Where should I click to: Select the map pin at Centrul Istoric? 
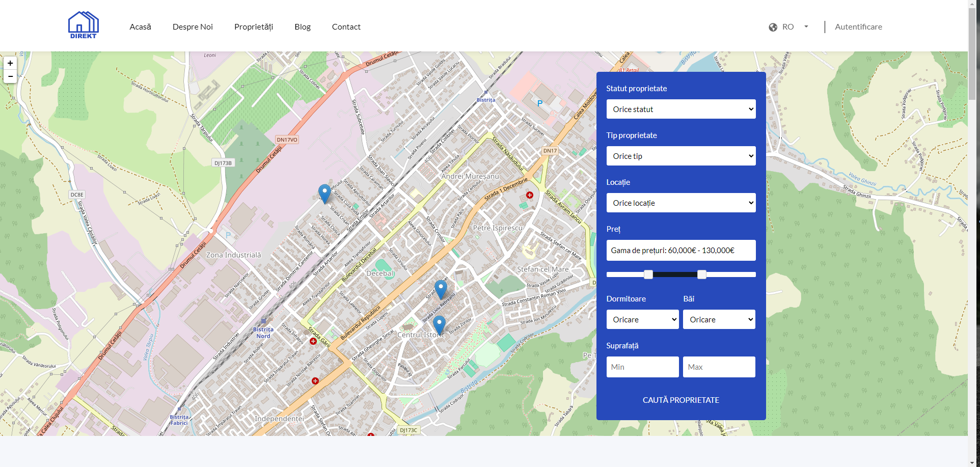click(x=439, y=324)
